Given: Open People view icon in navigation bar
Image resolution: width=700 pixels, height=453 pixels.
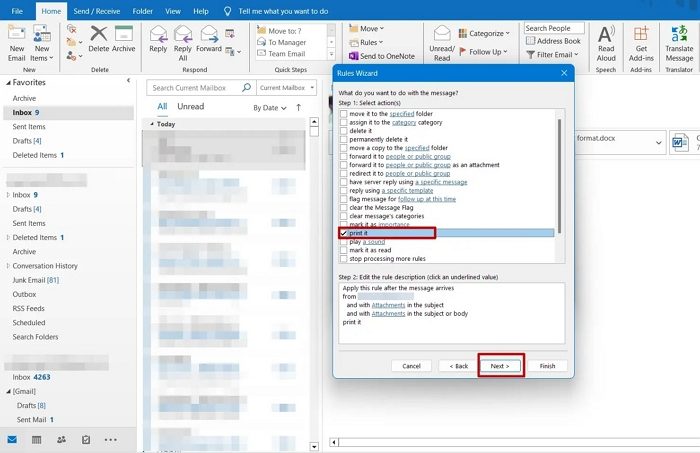Looking at the screenshot, I should pyautogui.click(x=61, y=440).
